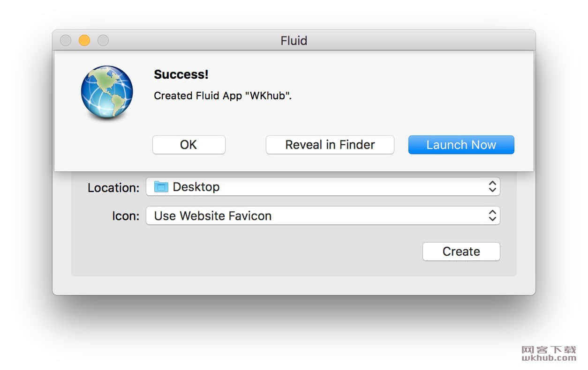Click the globe icon in Success dialog

pos(107,92)
